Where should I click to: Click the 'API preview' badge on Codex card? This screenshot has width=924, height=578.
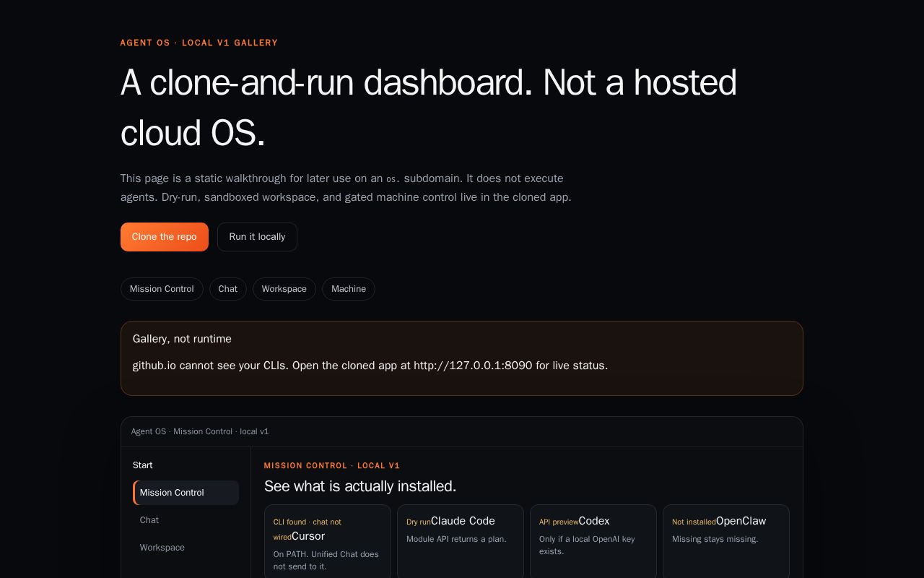pos(559,522)
